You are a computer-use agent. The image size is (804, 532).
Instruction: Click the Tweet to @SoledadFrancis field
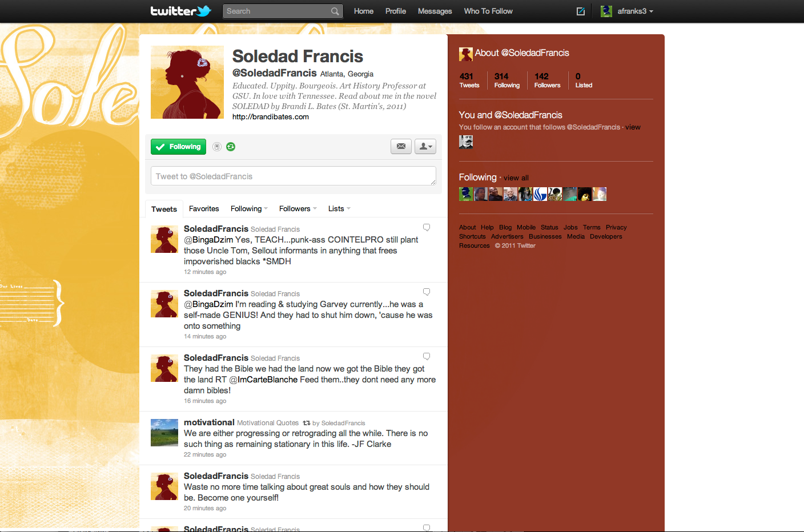(294, 176)
